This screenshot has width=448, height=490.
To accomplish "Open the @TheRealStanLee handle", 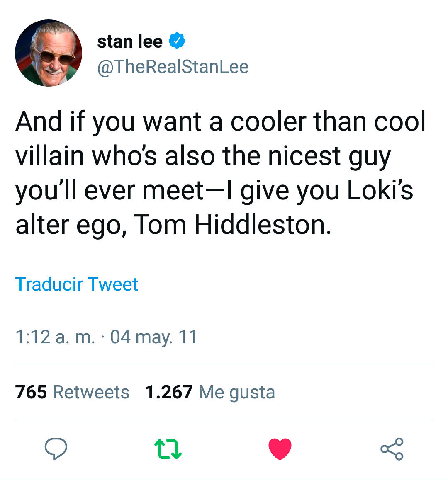I will 173,67.
